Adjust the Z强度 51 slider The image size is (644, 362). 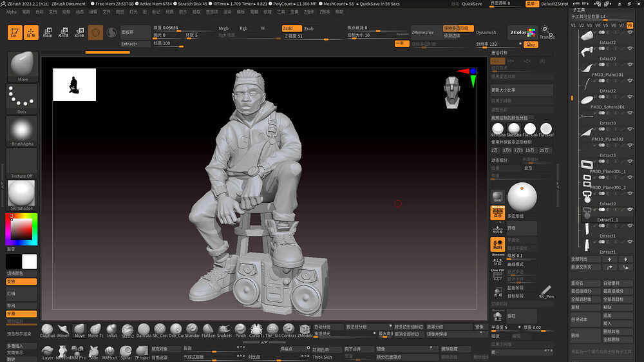314,36
